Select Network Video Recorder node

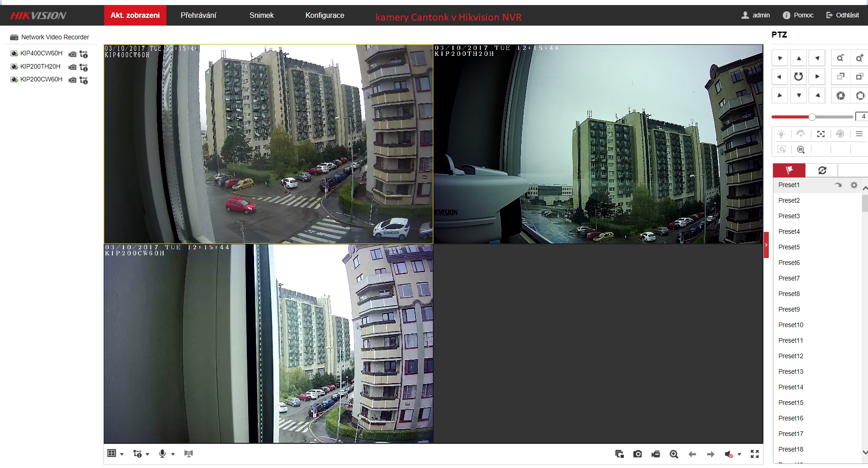(55, 37)
